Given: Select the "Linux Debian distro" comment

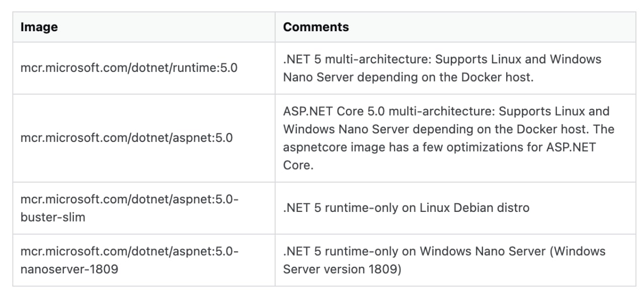Looking at the screenshot, I should (x=474, y=208).
